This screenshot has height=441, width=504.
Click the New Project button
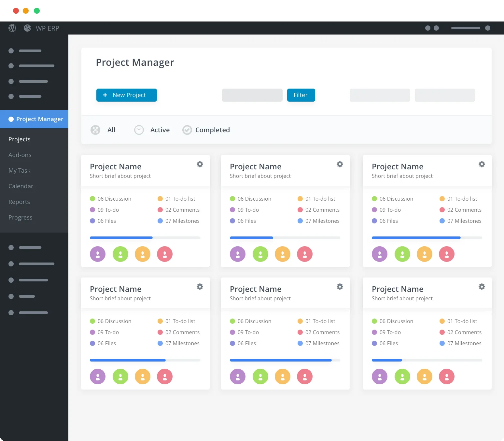126,95
